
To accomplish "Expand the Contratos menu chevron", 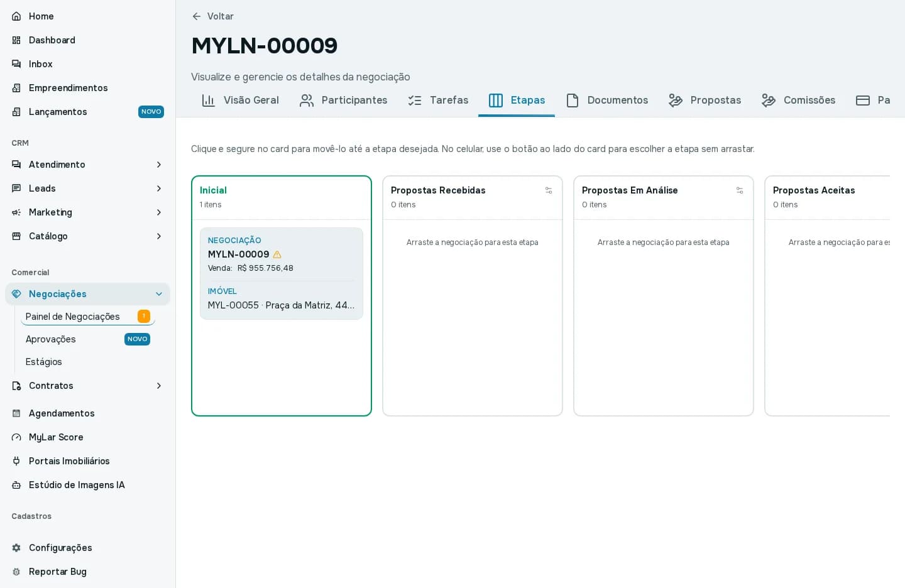I will (159, 386).
